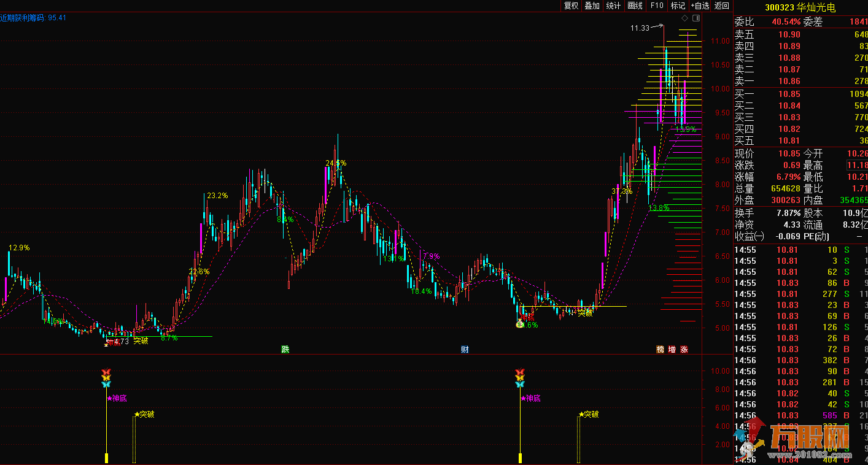Open the 复权 adjustment menu
Viewport: 868px width, 465px height.
(x=571, y=6)
